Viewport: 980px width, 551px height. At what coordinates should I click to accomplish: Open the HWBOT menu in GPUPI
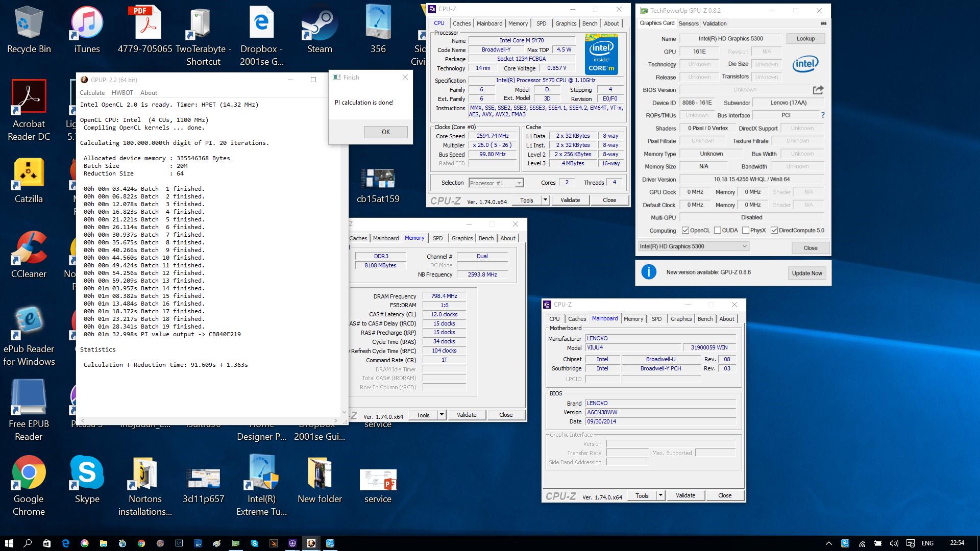[x=122, y=93]
